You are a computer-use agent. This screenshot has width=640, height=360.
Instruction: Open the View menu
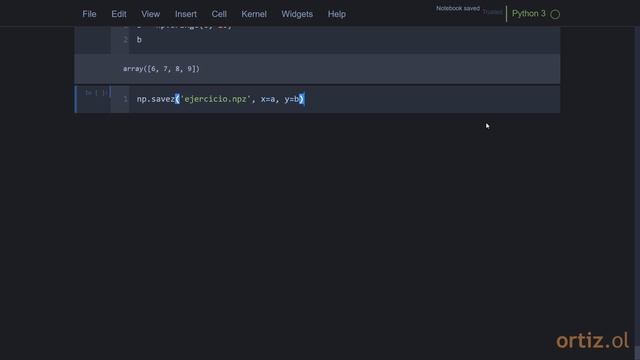click(151, 14)
